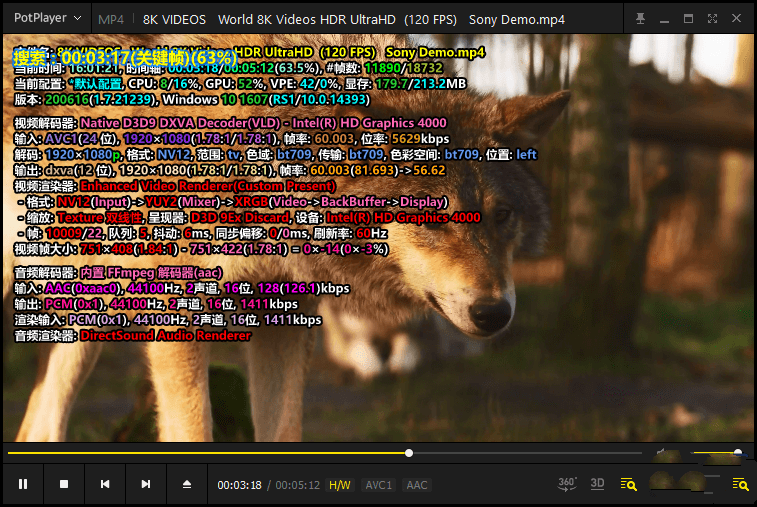Toggle 3D video mode
Viewport: 757px width, 507px height.
[597, 483]
